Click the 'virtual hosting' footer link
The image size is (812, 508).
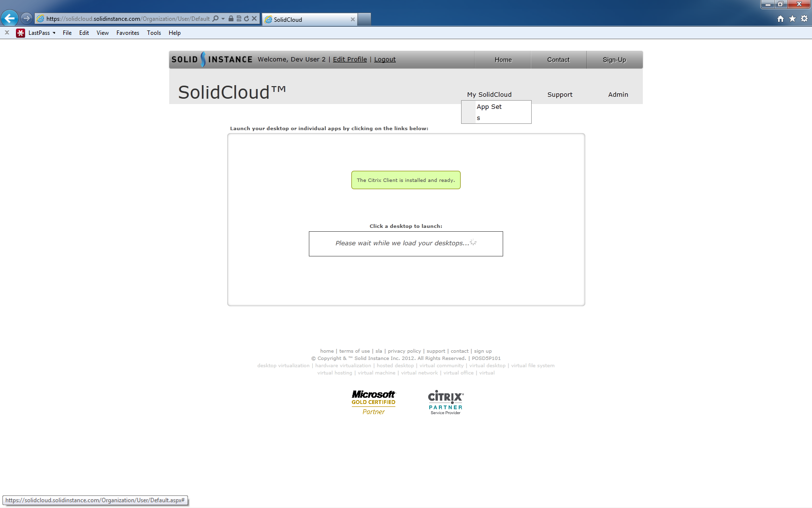pos(334,373)
